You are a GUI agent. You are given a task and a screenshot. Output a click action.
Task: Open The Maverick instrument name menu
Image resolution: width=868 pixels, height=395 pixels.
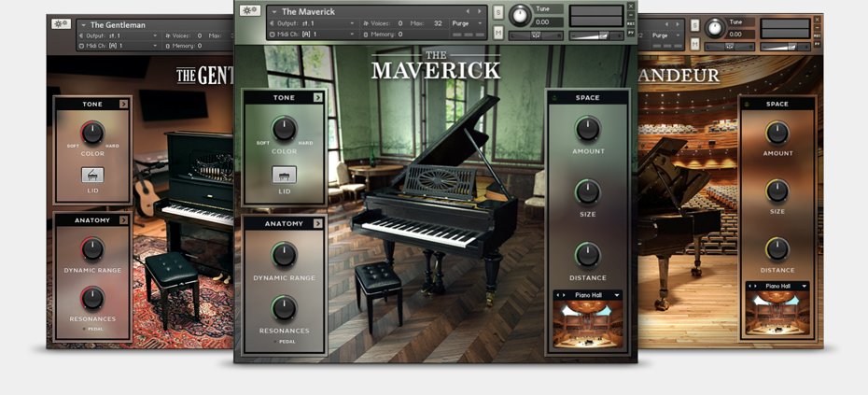pos(273,11)
